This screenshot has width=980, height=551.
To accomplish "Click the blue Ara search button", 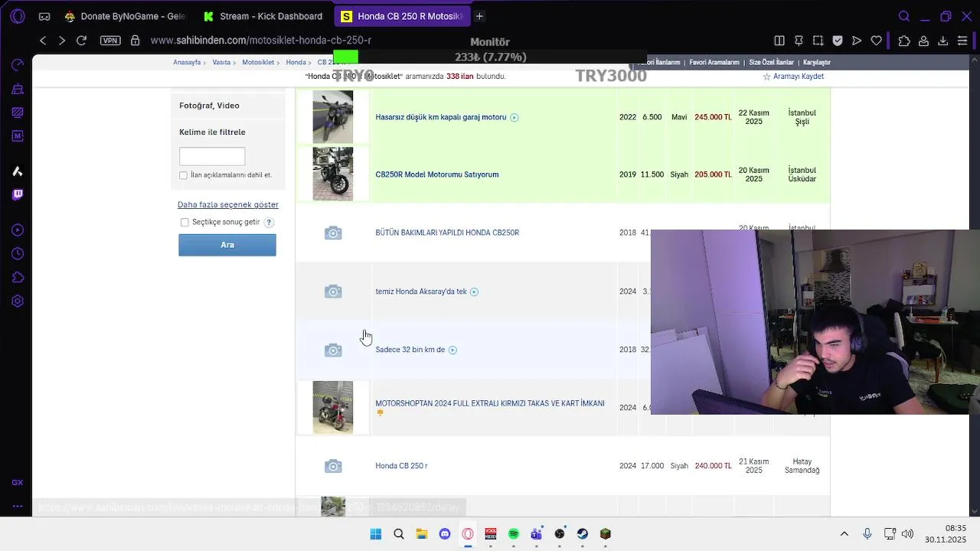I will (x=227, y=245).
